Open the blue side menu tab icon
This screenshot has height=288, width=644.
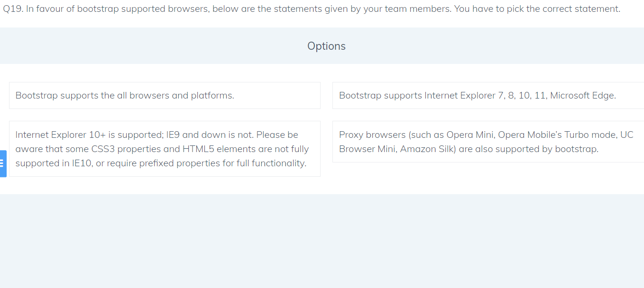[x=3, y=163]
